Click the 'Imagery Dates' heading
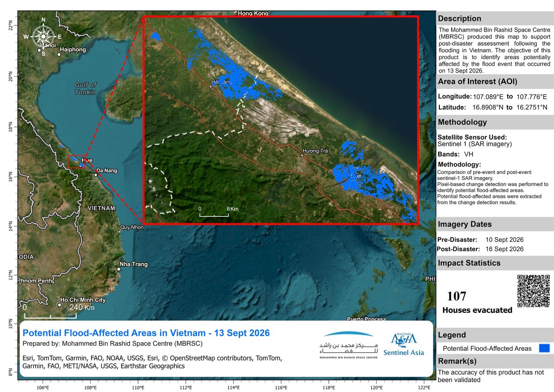 [465, 224]
